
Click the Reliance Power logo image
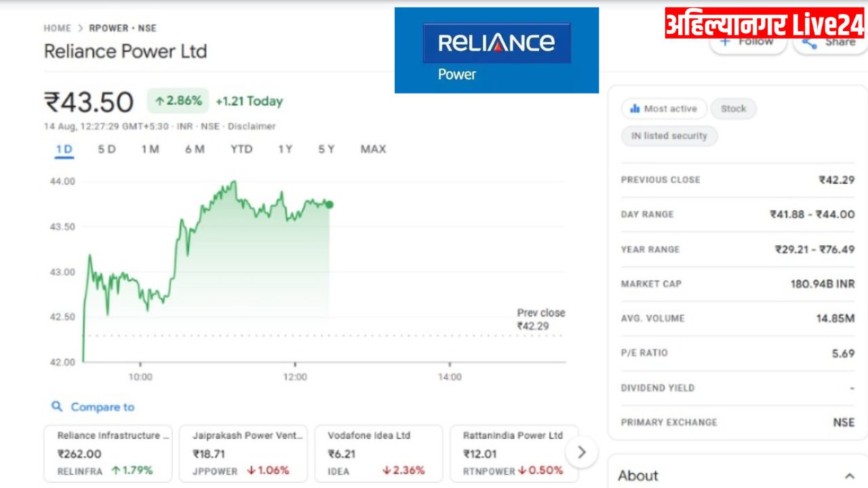coord(496,50)
